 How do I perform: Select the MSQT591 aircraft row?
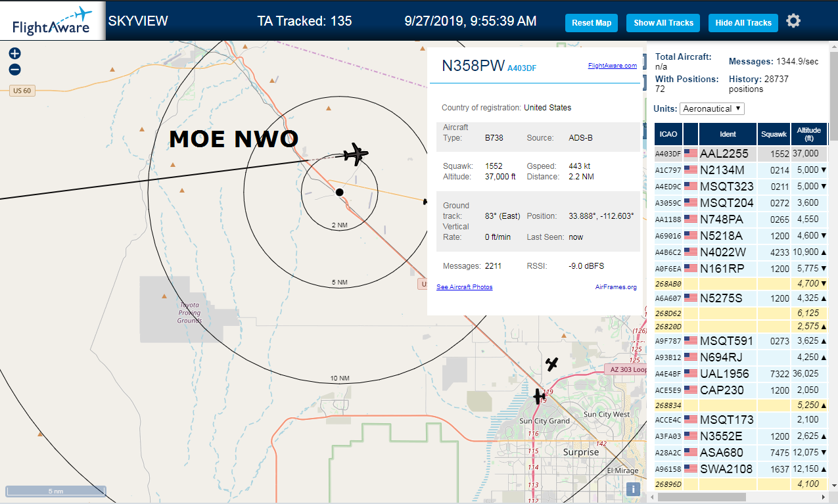click(x=741, y=341)
